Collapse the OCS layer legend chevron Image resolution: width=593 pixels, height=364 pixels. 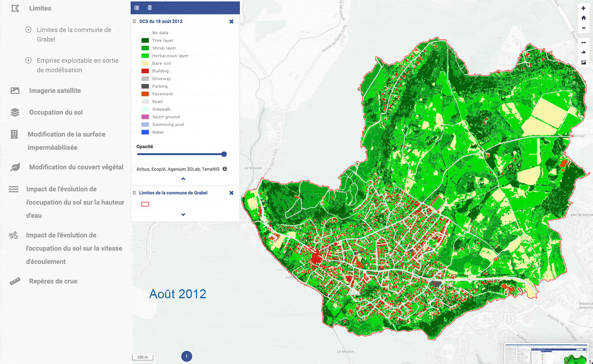[183, 179]
